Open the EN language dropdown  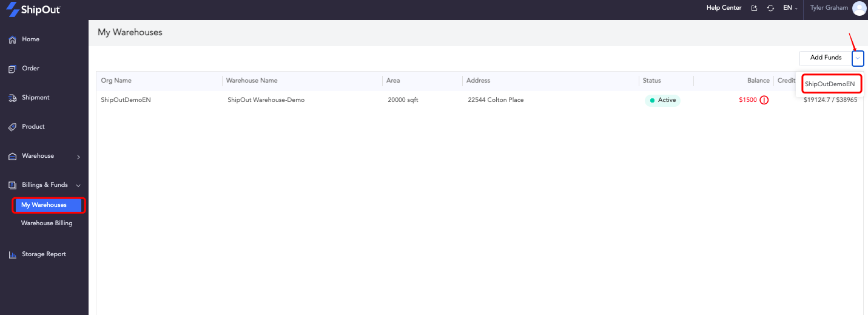[790, 8]
